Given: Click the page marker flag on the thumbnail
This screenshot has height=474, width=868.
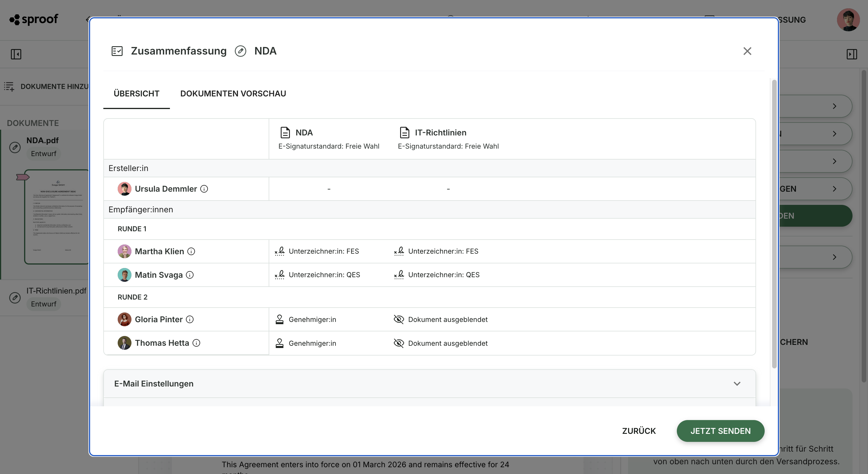Looking at the screenshot, I should click(23, 177).
